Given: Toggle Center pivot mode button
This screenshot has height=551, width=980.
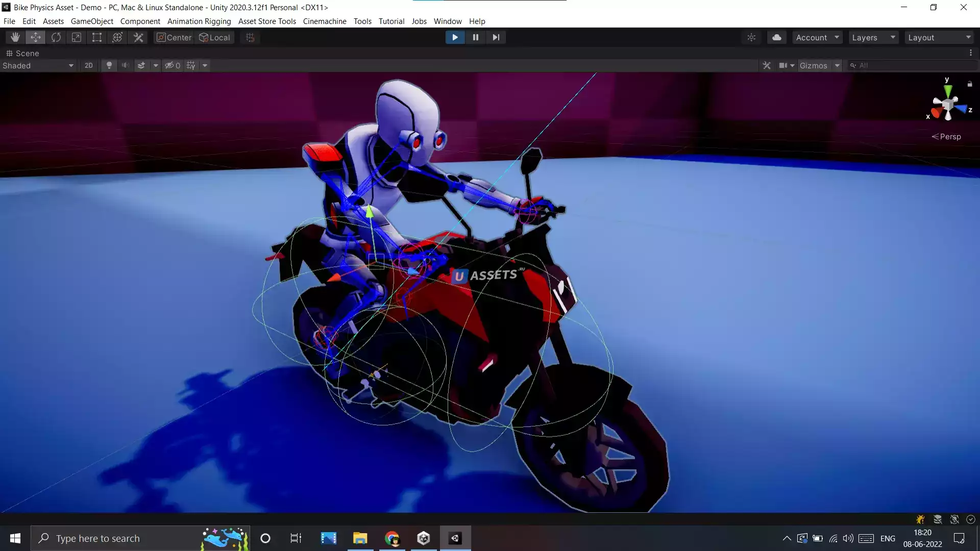Looking at the screenshot, I should (x=174, y=37).
